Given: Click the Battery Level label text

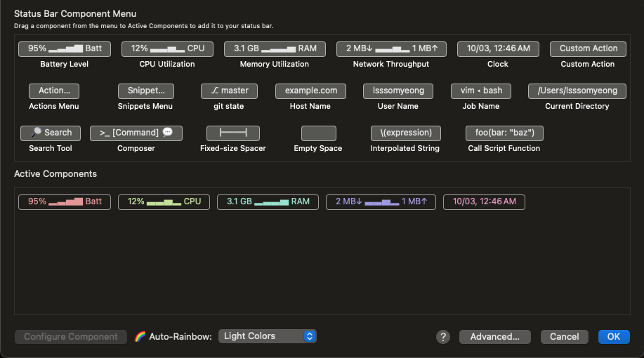Looking at the screenshot, I should tap(65, 64).
